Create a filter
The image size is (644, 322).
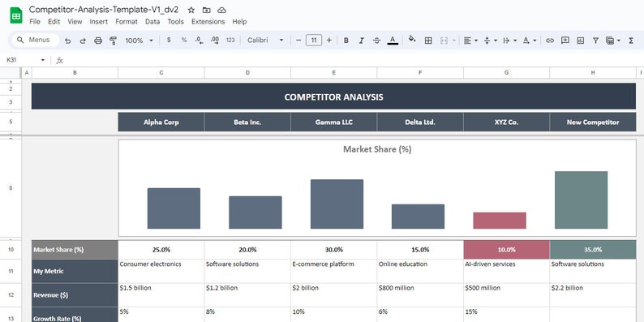click(x=595, y=41)
